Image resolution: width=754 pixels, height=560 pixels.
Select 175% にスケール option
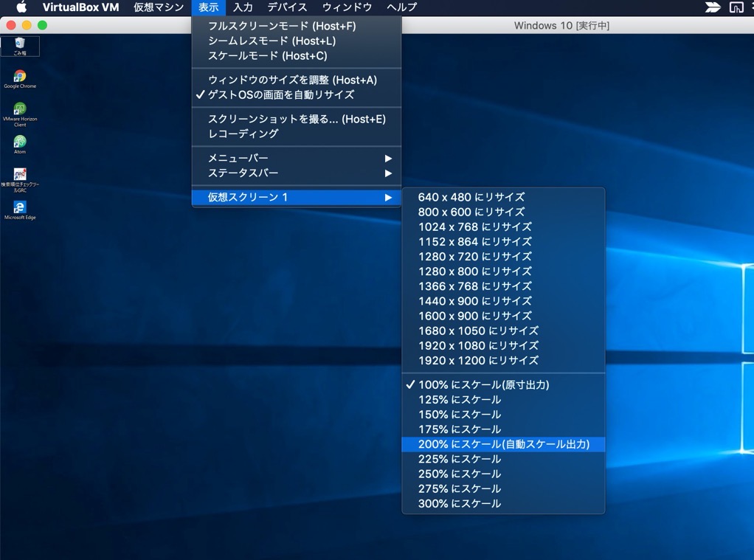[x=503, y=429]
